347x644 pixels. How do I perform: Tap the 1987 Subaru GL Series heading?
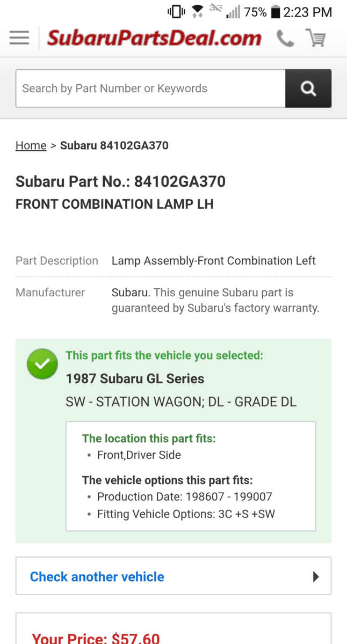click(x=135, y=378)
